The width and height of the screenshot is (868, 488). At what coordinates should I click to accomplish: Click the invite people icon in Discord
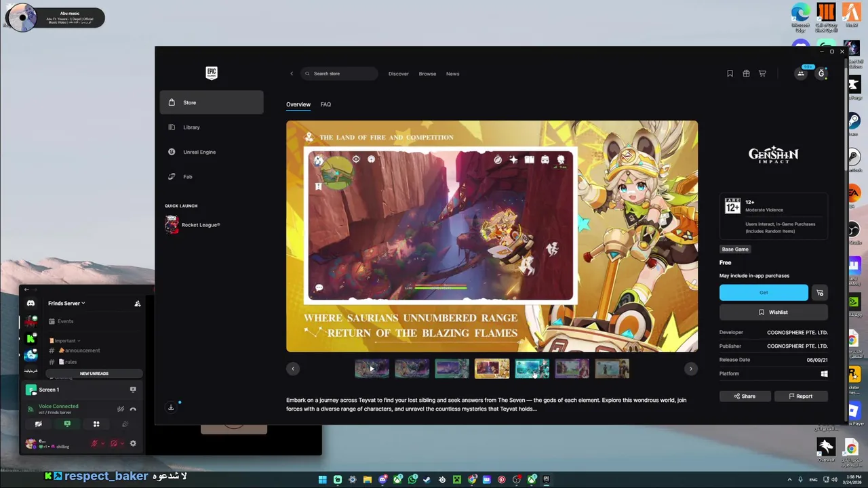[138, 303]
